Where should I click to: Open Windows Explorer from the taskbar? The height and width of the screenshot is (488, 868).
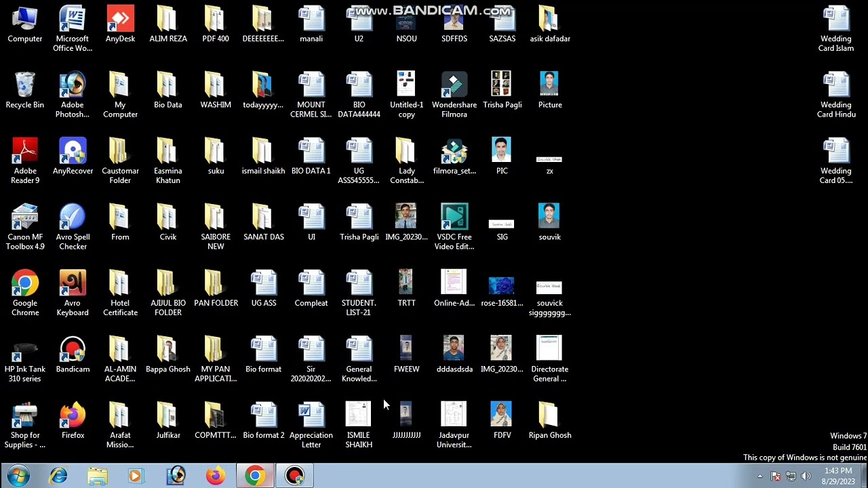coord(98,476)
